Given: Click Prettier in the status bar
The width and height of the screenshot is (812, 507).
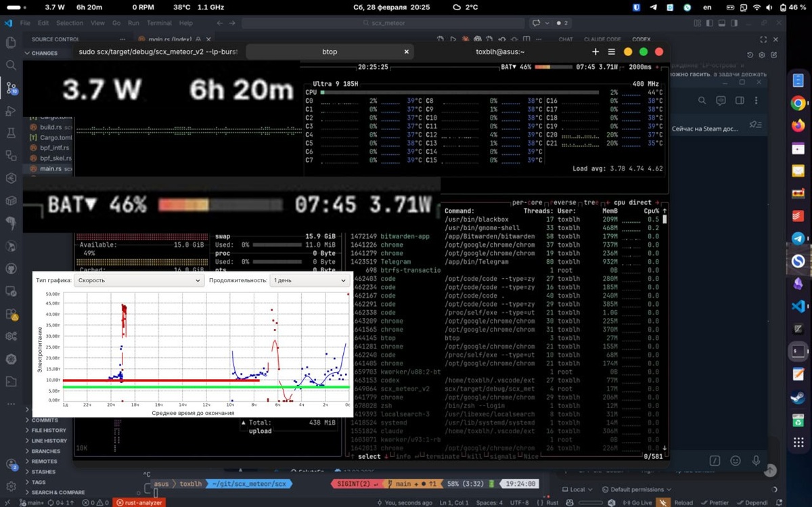Looking at the screenshot, I should pyautogui.click(x=716, y=502).
